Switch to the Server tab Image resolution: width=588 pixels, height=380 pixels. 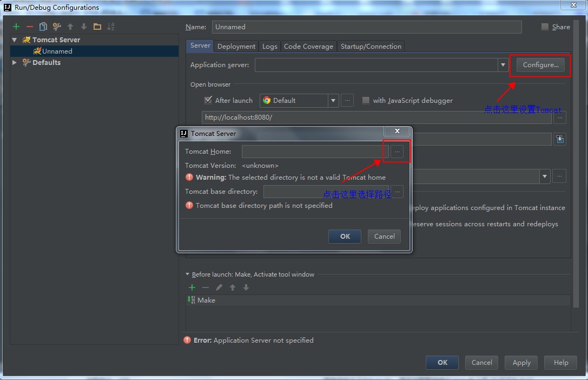(x=200, y=45)
